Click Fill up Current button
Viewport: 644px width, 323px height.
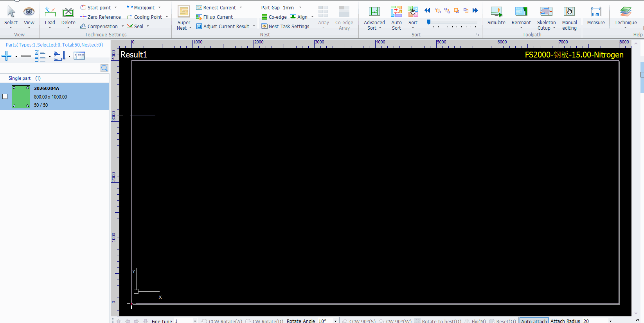click(214, 17)
